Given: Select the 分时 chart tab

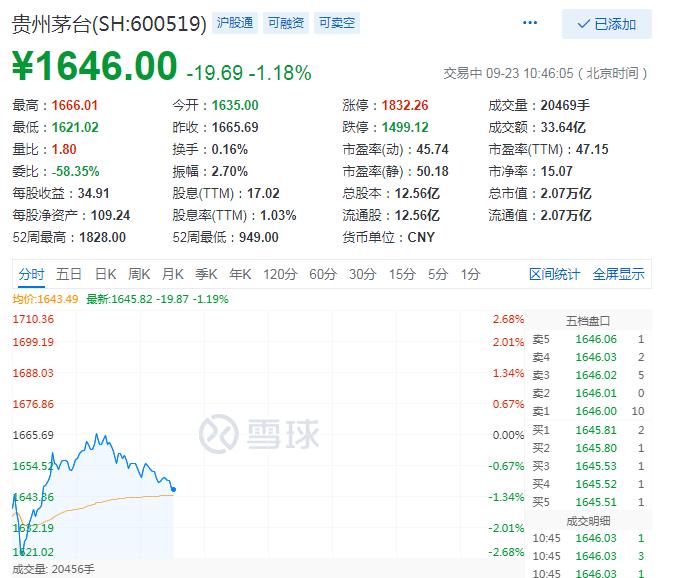Looking at the screenshot, I should (32, 274).
